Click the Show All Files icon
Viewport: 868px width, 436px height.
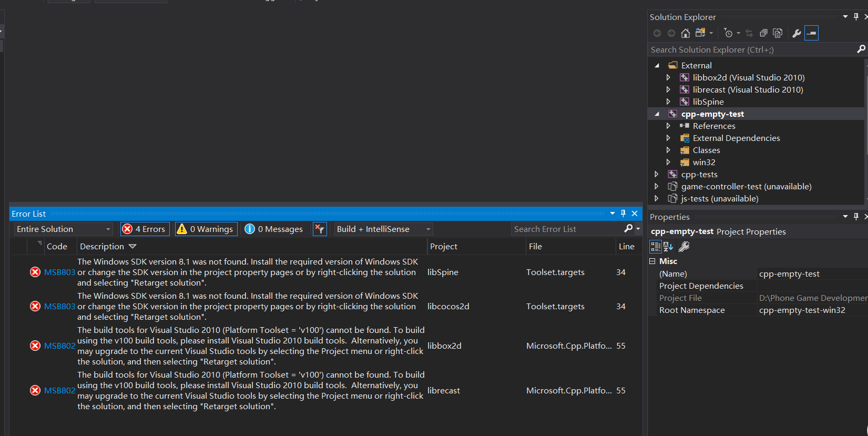coord(778,33)
